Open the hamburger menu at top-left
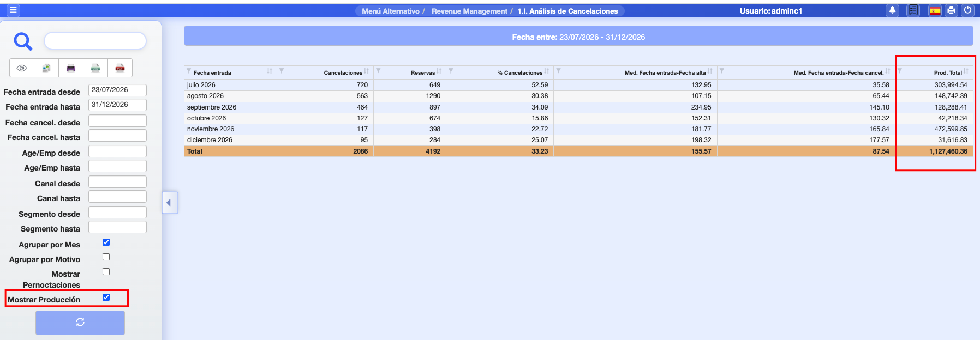The image size is (980, 340). tap(13, 10)
